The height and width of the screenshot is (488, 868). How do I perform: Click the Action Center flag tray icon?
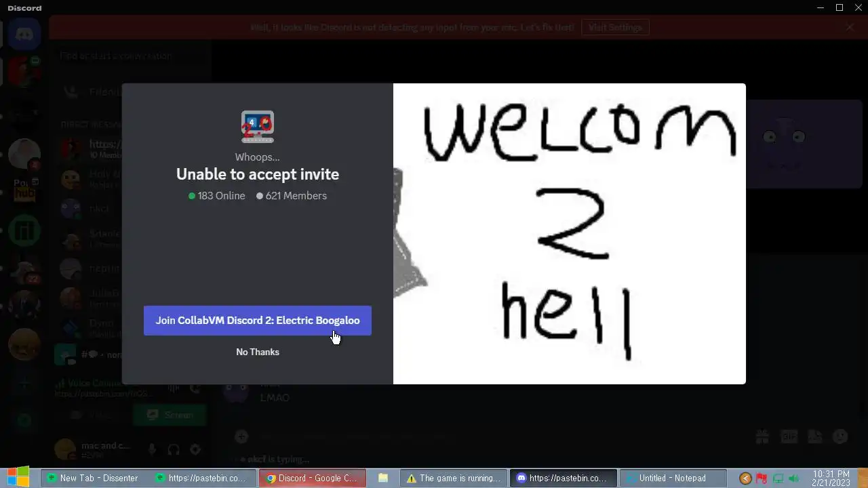pos(762,479)
